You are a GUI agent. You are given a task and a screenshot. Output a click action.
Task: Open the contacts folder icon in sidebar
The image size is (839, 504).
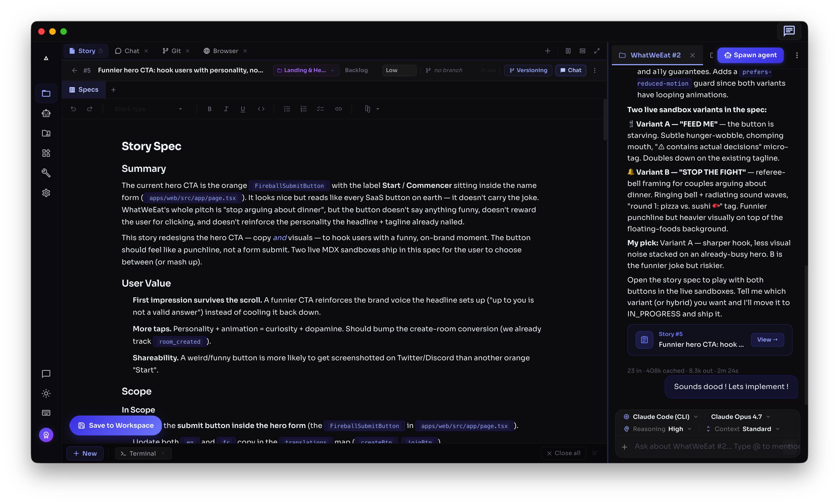[46, 133]
